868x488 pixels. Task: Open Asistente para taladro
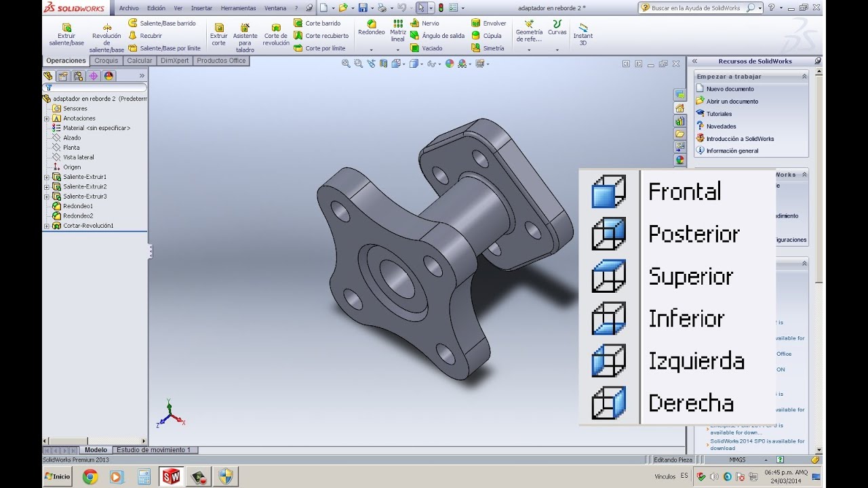[245, 37]
